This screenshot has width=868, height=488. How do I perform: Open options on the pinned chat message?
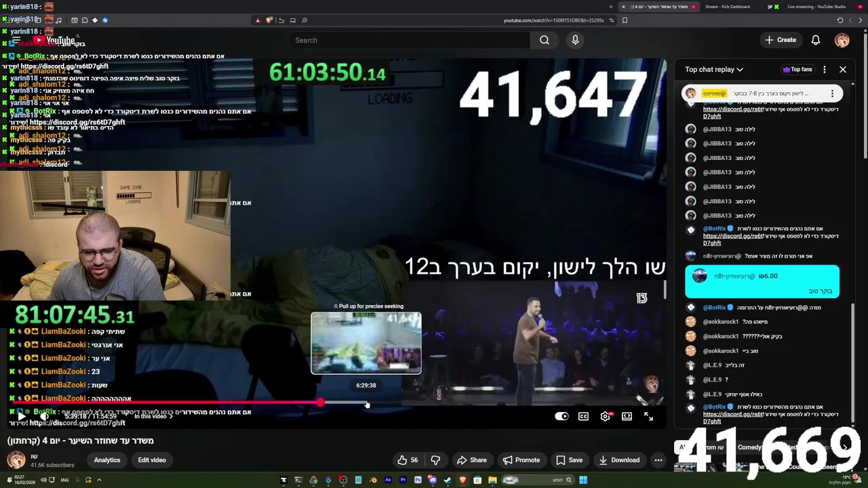point(832,94)
